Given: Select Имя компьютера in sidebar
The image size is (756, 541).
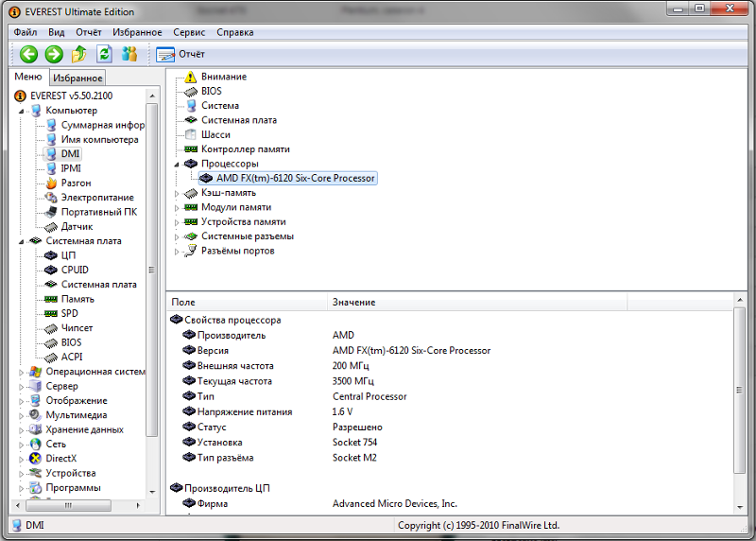Looking at the screenshot, I should (99, 139).
